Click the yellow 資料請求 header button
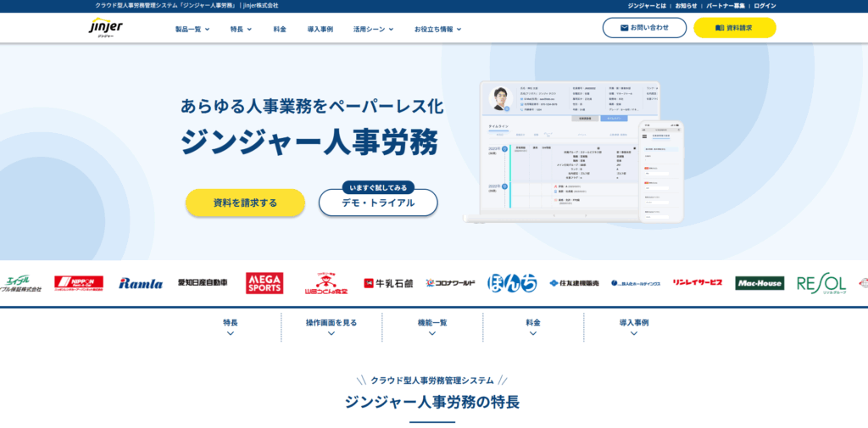This screenshot has width=868, height=428. point(735,28)
